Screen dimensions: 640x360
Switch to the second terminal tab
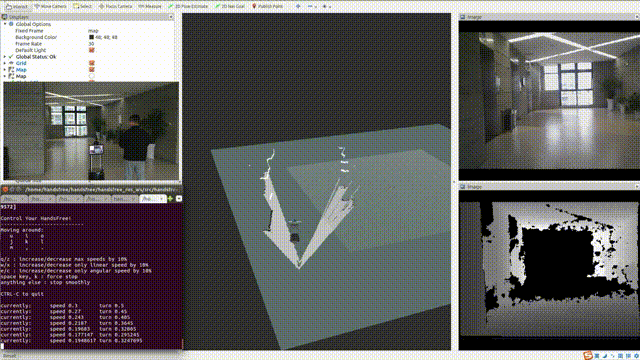[42, 199]
